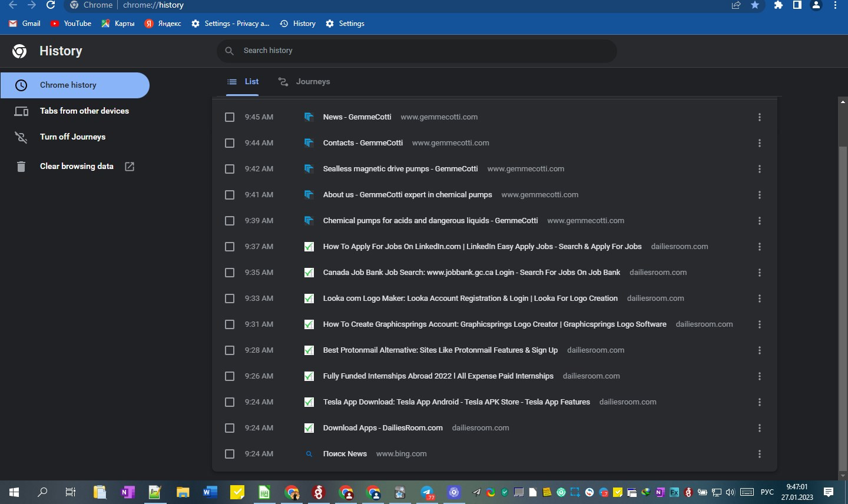
Task: Click the favicon for Tesla App Download entry
Action: [309, 402]
